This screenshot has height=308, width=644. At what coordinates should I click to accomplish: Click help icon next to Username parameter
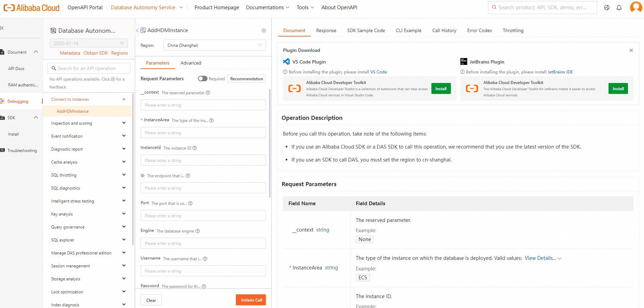[x=205, y=259]
